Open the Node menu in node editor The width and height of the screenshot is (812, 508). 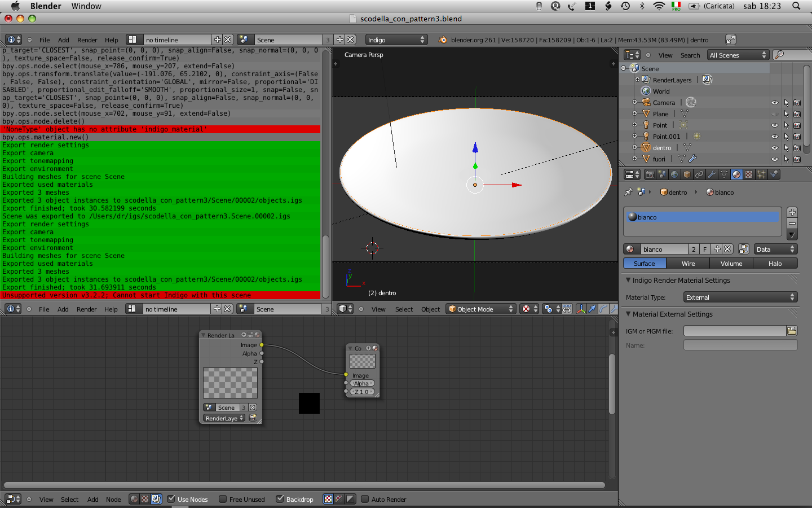click(113, 500)
